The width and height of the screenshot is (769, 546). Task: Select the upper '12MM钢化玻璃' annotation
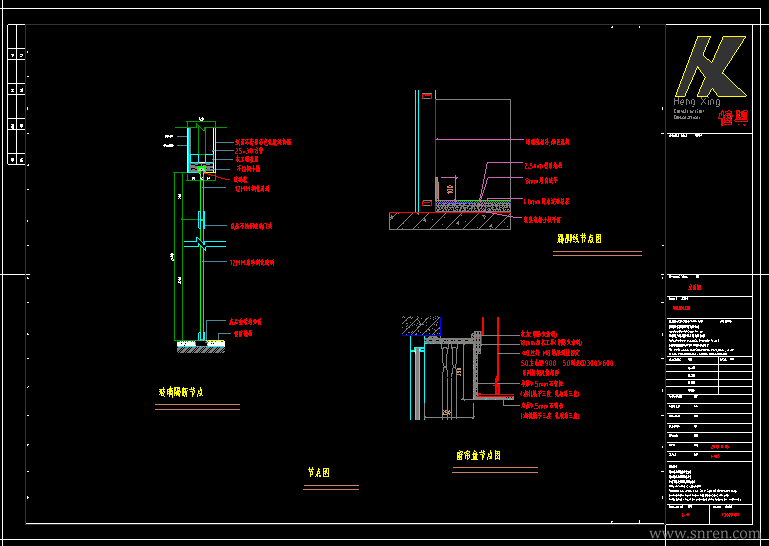click(x=252, y=188)
